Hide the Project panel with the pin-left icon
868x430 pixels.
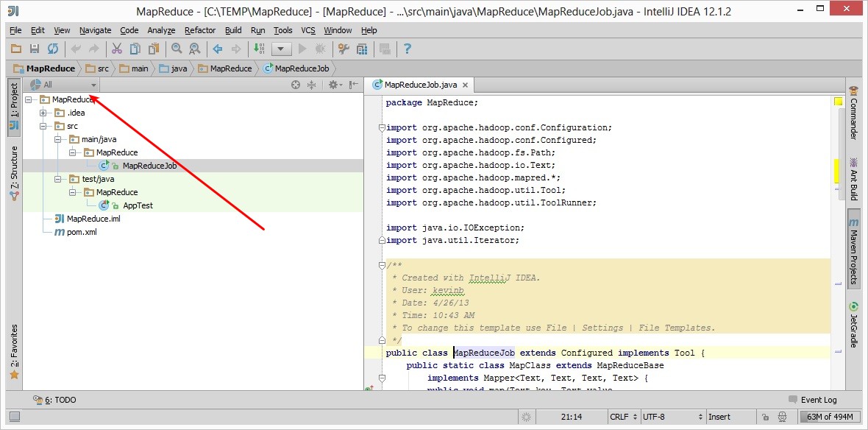[353, 85]
